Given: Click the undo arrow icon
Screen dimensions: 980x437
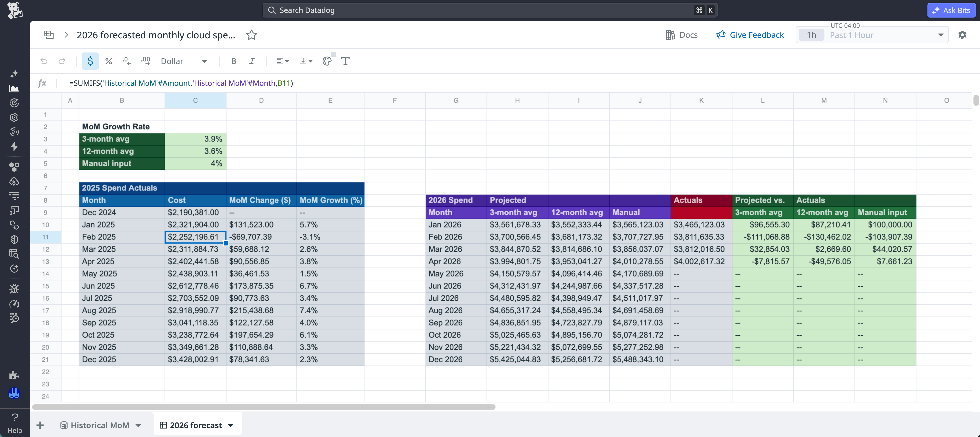Looking at the screenshot, I should click(x=44, y=61).
